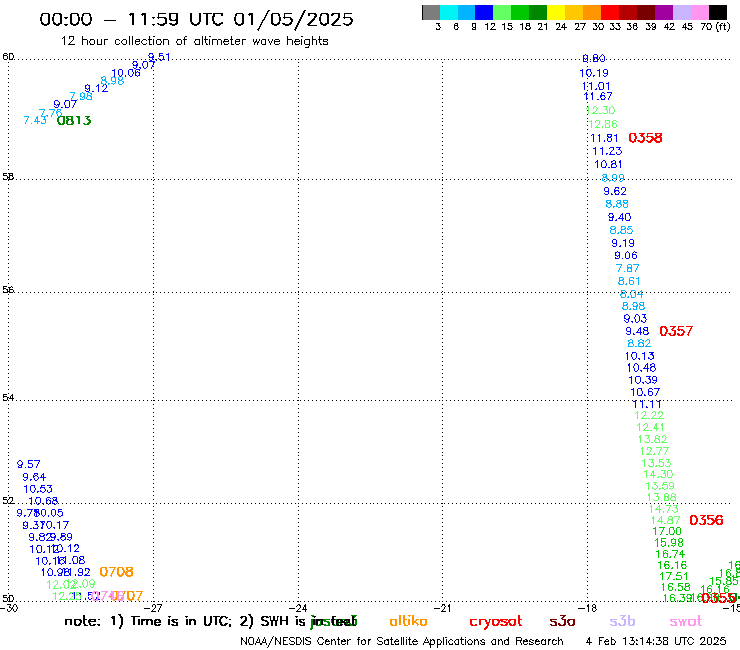Select the 's3a' satellite legend label
This screenshot has width=740, height=650.
point(562,621)
